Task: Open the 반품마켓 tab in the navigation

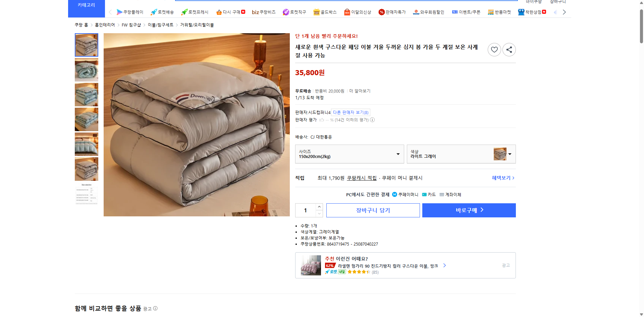Action: click(499, 12)
